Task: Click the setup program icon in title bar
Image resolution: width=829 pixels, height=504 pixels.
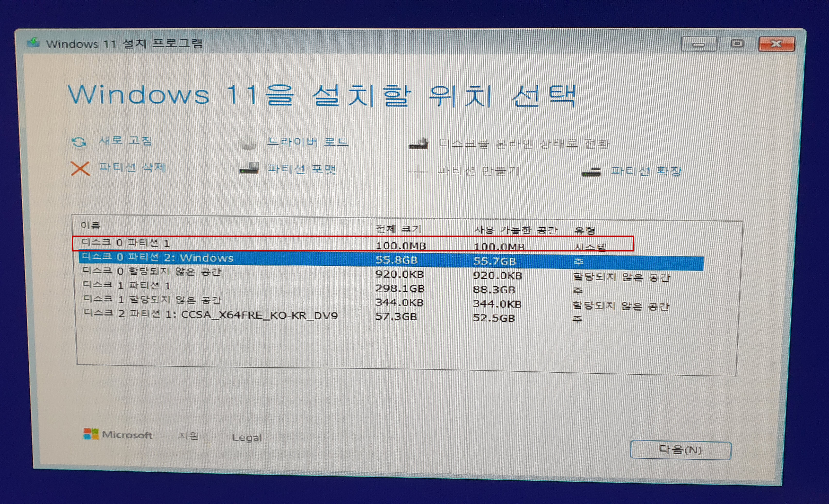Action: pyautogui.click(x=33, y=43)
